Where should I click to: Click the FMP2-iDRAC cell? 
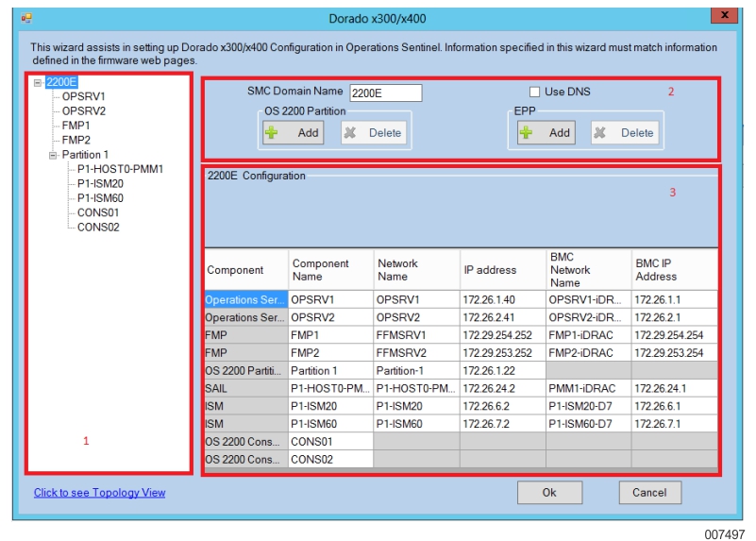pyautogui.click(x=589, y=353)
